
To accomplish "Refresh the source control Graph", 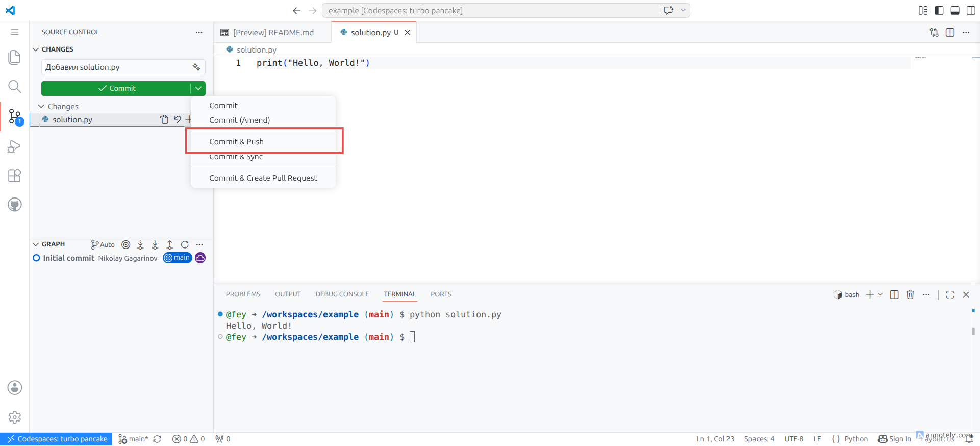I will 185,244.
